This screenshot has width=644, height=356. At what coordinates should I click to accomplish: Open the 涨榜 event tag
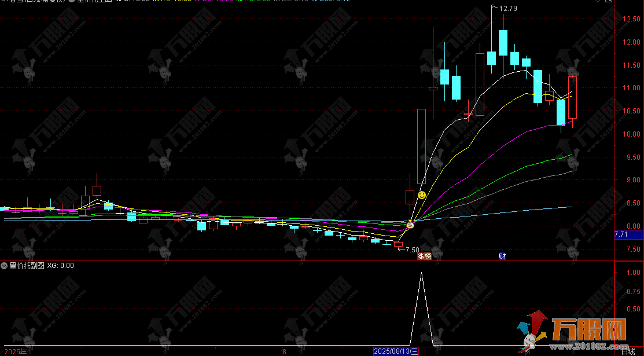(425, 256)
